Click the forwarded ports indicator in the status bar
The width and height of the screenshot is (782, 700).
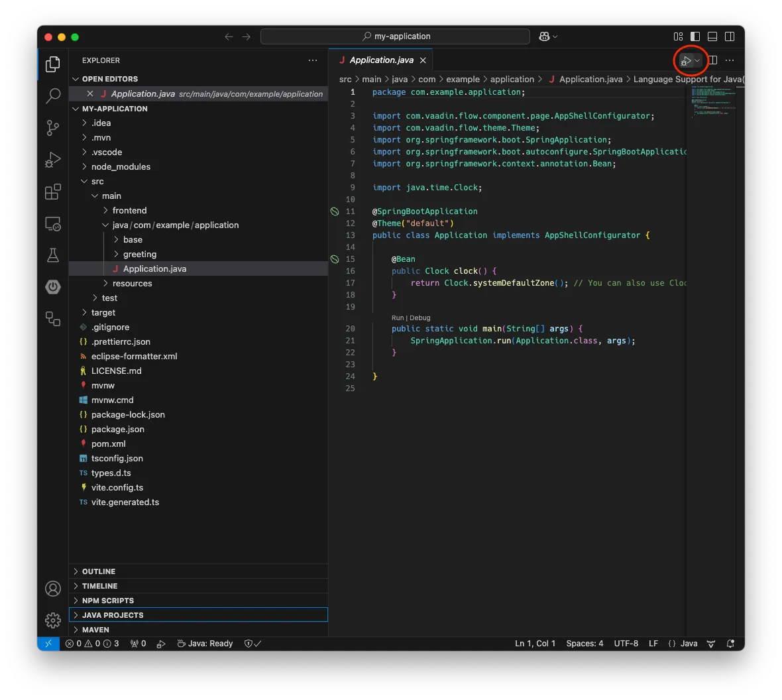tap(137, 643)
